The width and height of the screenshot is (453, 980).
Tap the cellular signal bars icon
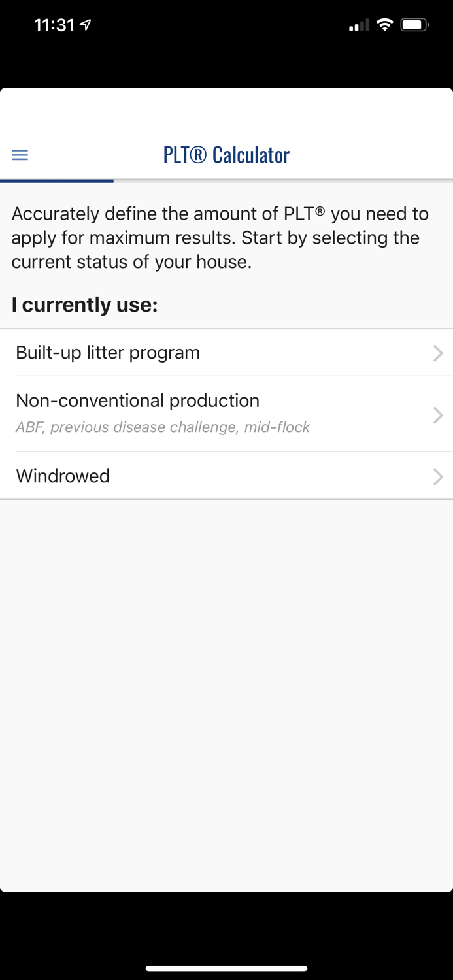point(358,25)
